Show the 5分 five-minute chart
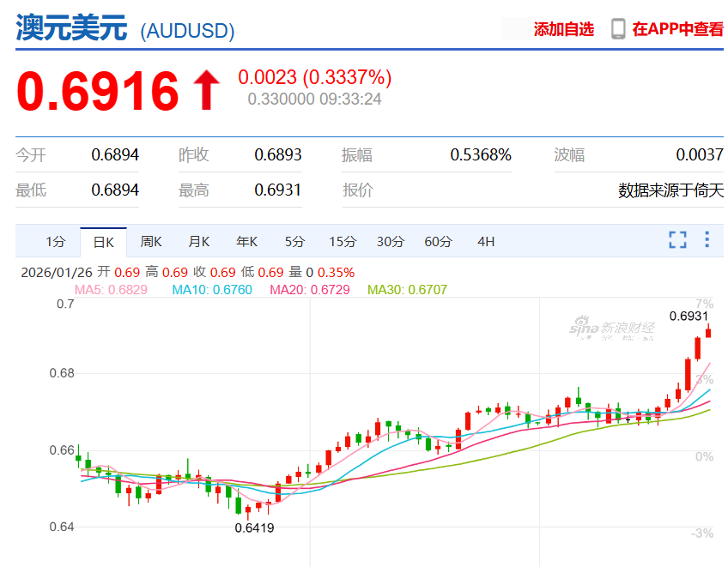728x567 pixels. (x=294, y=242)
